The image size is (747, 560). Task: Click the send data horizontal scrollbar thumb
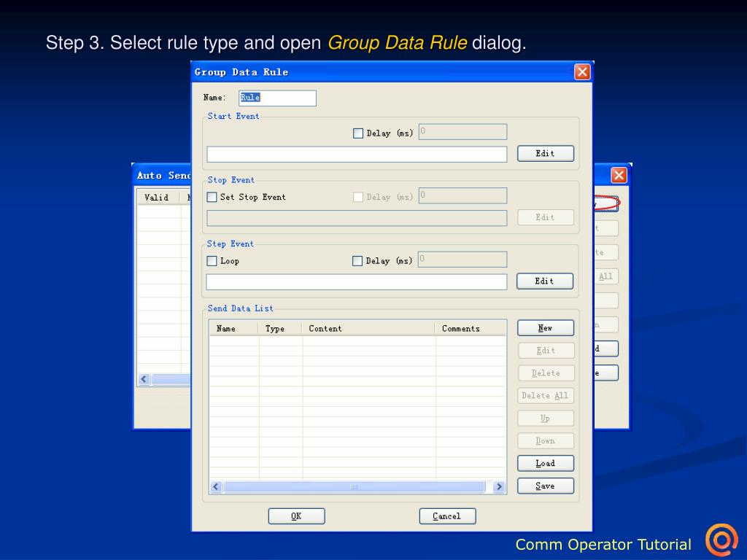pos(354,486)
